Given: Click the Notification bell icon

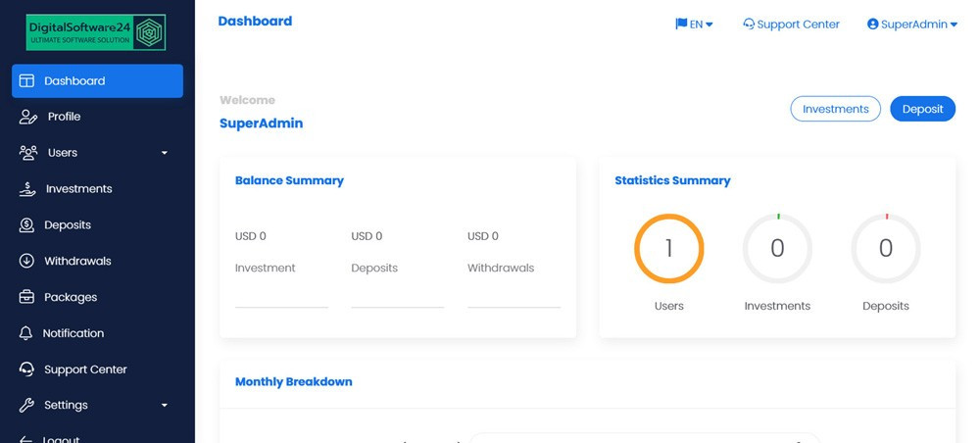Looking at the screenshot, I should tap(26, 334).
